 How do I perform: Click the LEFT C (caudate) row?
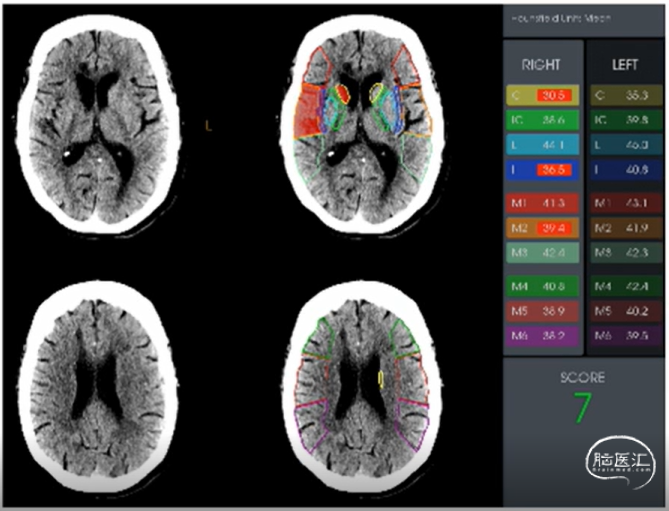(626, 95)
